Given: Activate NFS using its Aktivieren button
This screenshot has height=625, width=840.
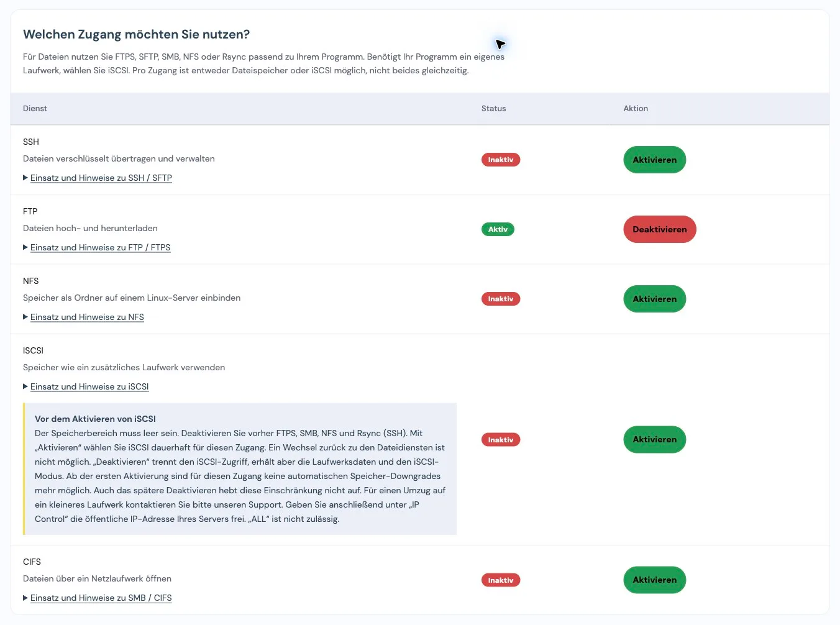Looking at the screenshot, I should [x=654, y=299].
